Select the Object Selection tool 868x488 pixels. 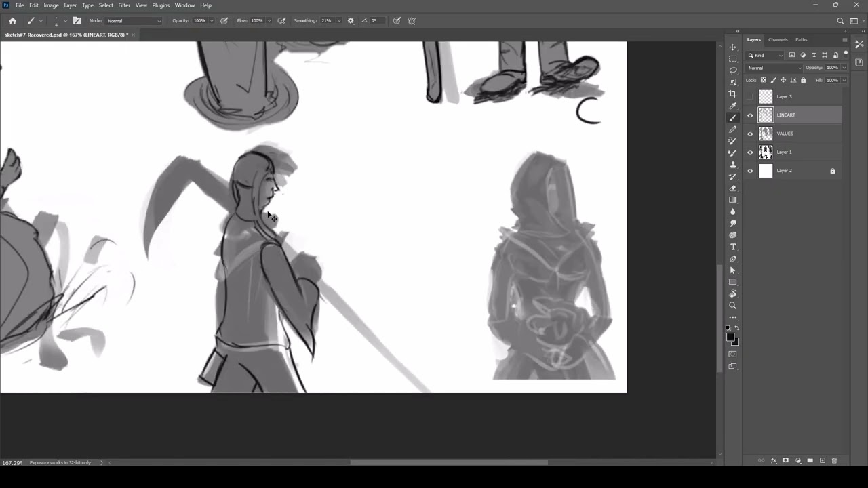click(x=732, y=82)
